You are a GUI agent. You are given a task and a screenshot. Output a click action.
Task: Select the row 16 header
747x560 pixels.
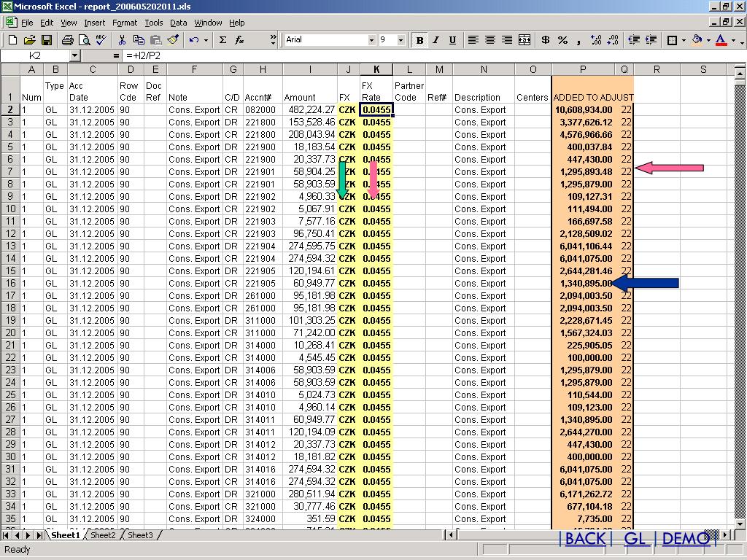[10, 284]
